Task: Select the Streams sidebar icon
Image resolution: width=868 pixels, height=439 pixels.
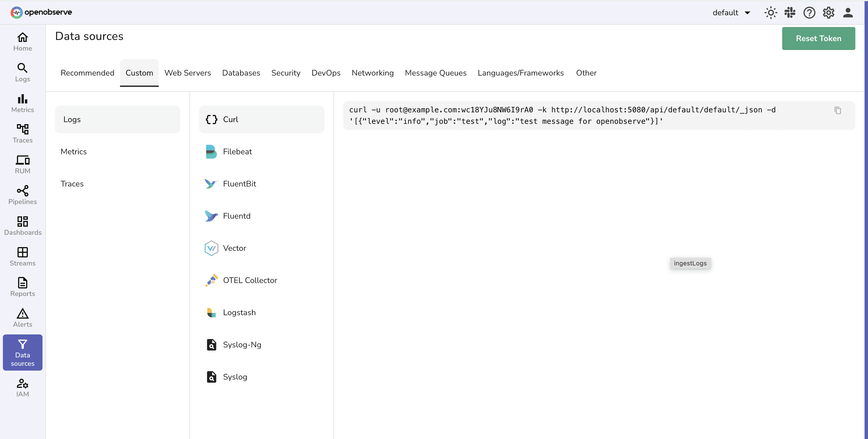Action: [x=22, y=256]
